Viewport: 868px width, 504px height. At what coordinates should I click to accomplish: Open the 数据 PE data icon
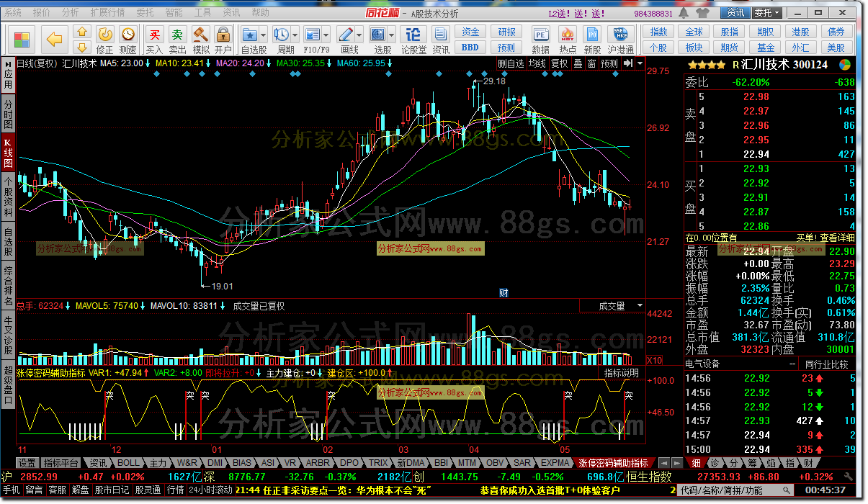(x=540, y=34)
